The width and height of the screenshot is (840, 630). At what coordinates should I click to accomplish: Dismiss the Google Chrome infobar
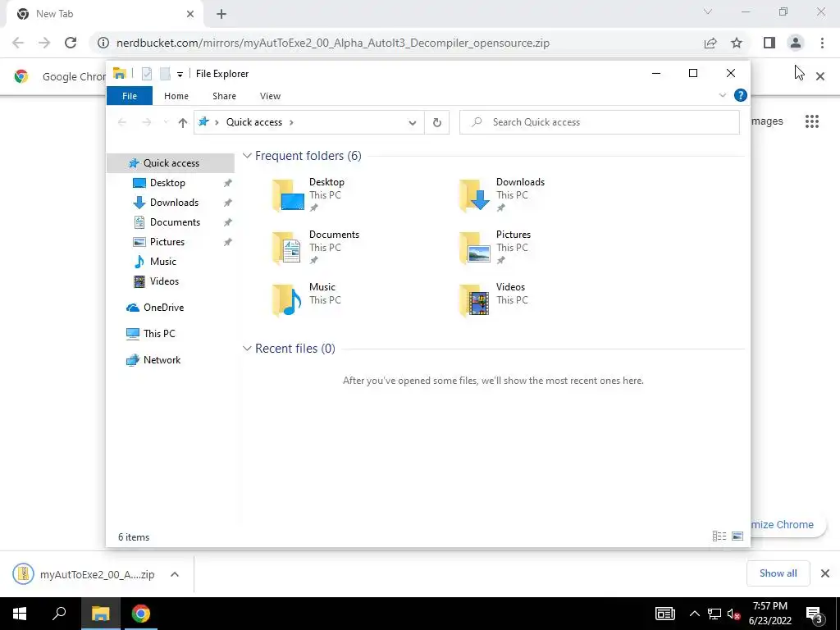[820, 76]
